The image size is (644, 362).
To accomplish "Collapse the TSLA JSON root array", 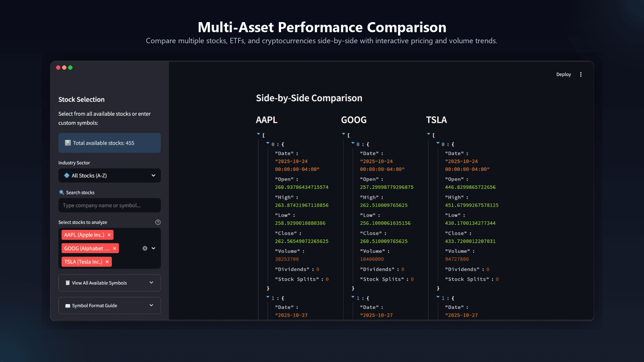I will pyautogui.click(x=429, y=134).
